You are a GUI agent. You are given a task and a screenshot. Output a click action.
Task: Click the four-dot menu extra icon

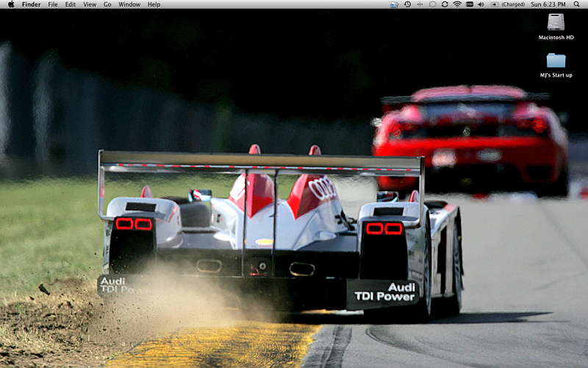420,4
